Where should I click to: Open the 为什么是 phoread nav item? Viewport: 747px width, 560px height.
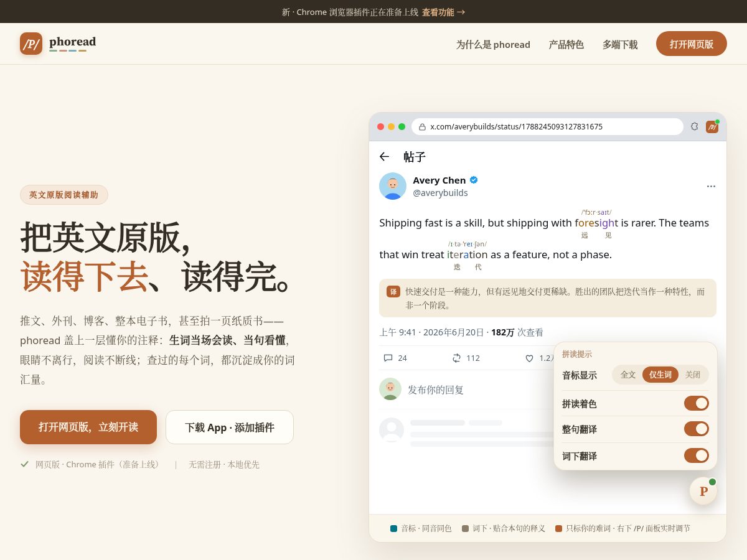click(x=493, y=44)
